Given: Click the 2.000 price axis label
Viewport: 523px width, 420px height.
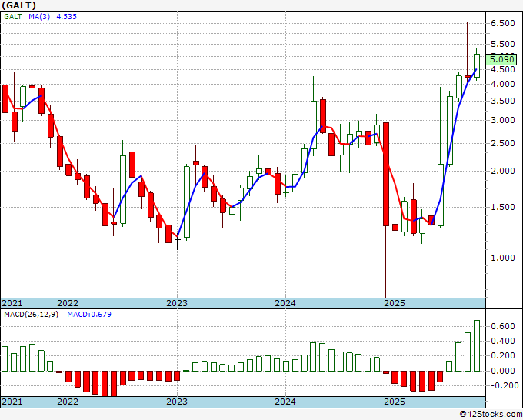Looking at the screenshot, I should click(x=503, y=171).
